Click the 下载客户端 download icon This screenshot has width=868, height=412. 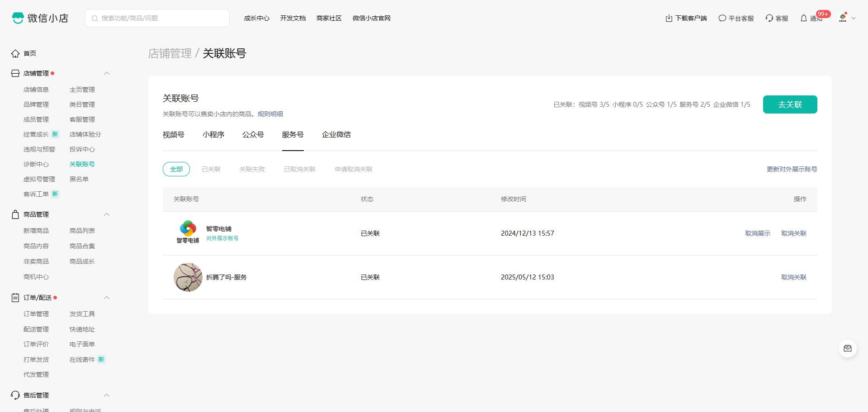tap(669, 18)
